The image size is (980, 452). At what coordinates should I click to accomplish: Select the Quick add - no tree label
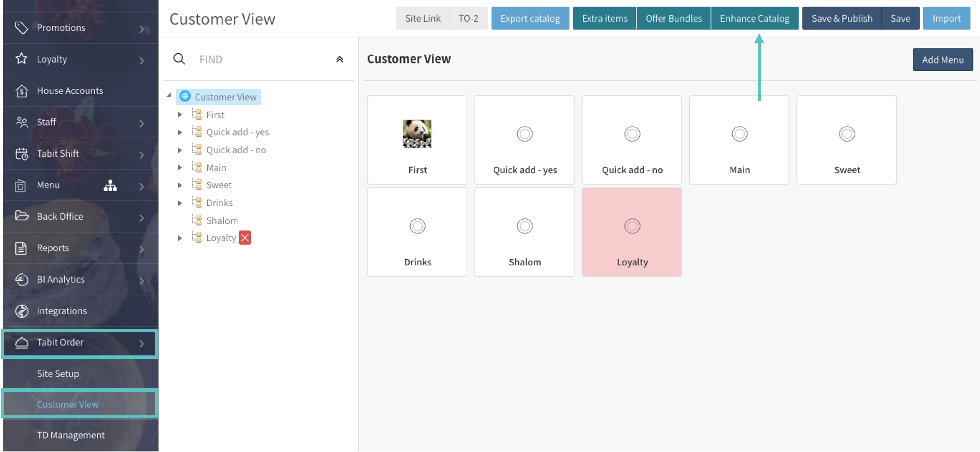[236, 150]
